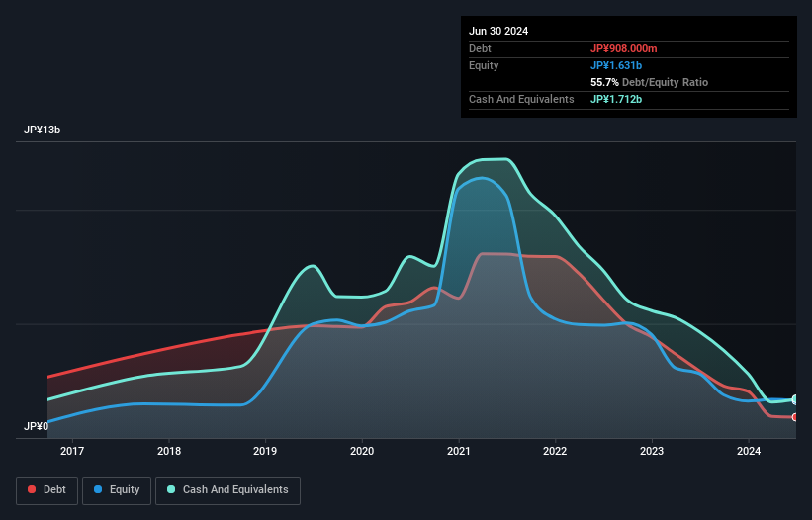
Task: Select the 2022 x-axis label
Action: point(555,451)
